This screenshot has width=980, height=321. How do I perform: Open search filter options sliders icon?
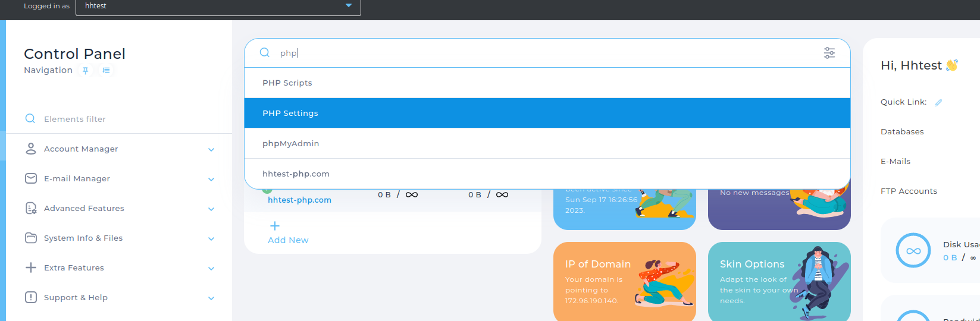829,53
